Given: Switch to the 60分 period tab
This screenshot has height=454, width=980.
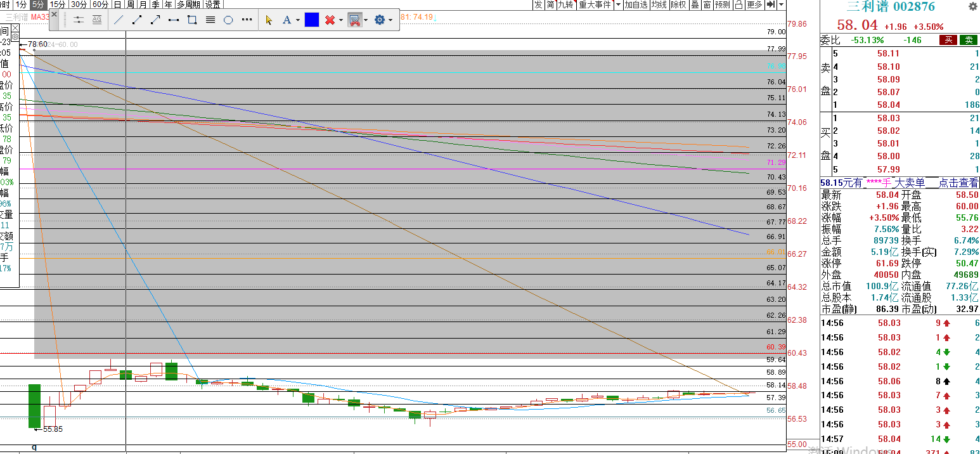Looking at the screenshot, I should [x=100, y=4].
